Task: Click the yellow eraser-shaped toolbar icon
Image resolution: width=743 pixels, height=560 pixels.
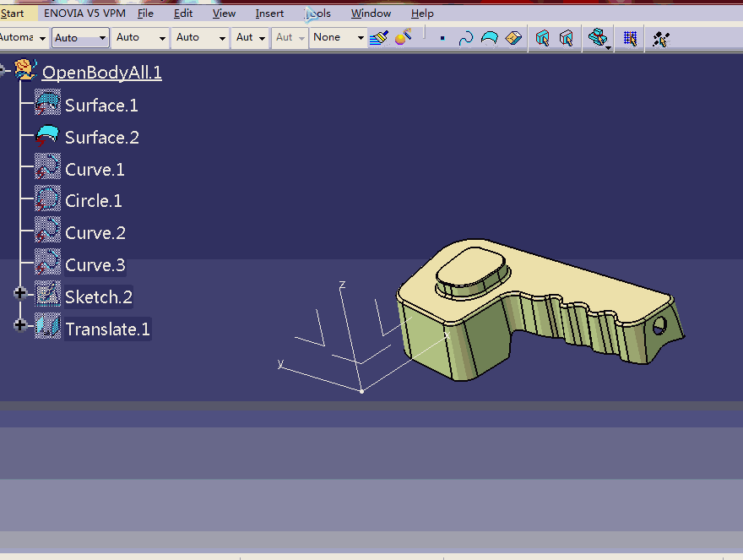Action: point(513,38)
